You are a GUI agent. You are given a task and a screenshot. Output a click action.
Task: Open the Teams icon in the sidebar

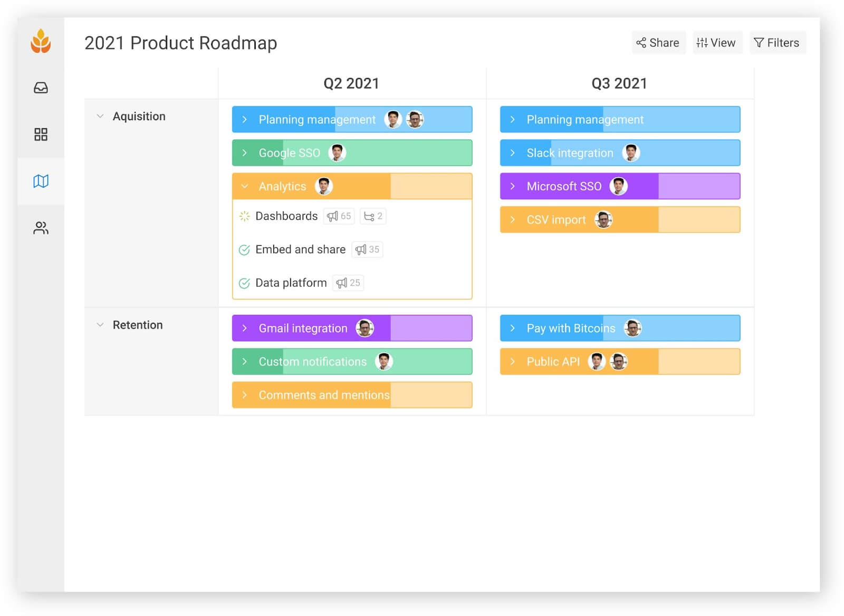point(41,228)
